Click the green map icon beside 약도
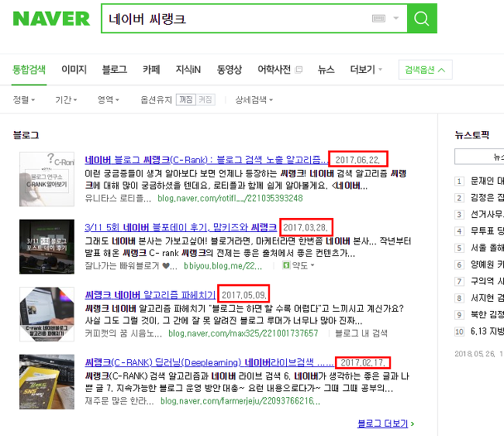 (286, 265)
